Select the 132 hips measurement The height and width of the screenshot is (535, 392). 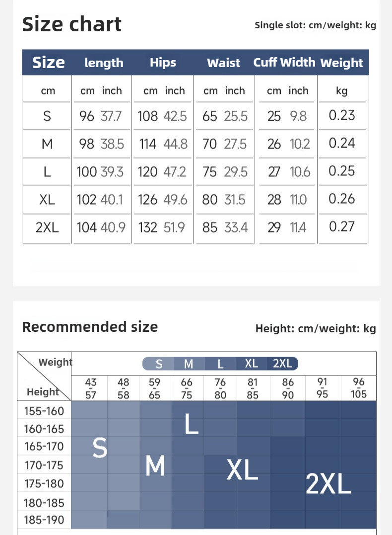pos(147,228)
